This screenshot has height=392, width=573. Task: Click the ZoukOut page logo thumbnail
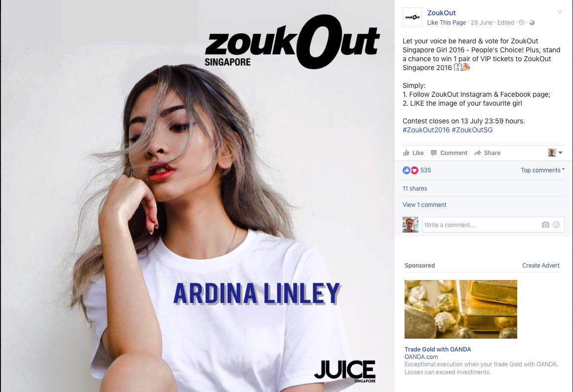pos(412,17)
